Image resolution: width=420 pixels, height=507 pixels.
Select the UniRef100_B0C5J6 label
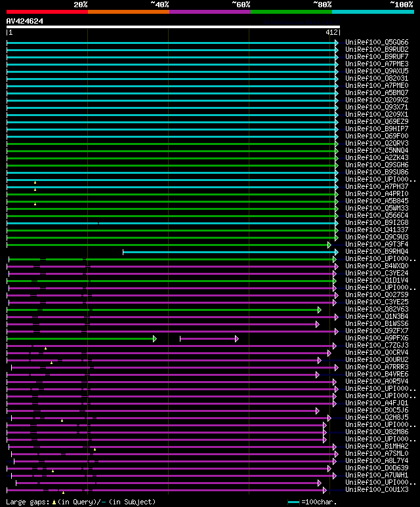click(377, 410)
